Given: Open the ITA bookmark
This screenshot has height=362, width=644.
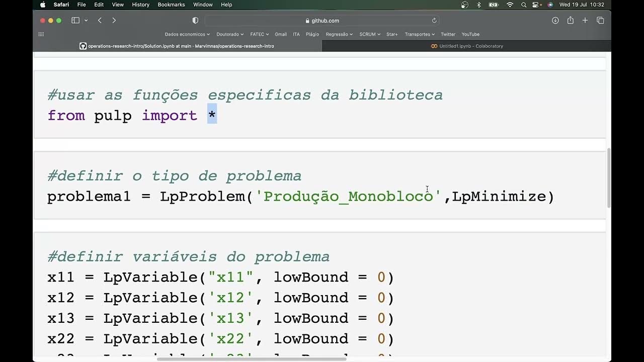Looking at the screenshot, I should pyautogui.click(x=296, y=34).
